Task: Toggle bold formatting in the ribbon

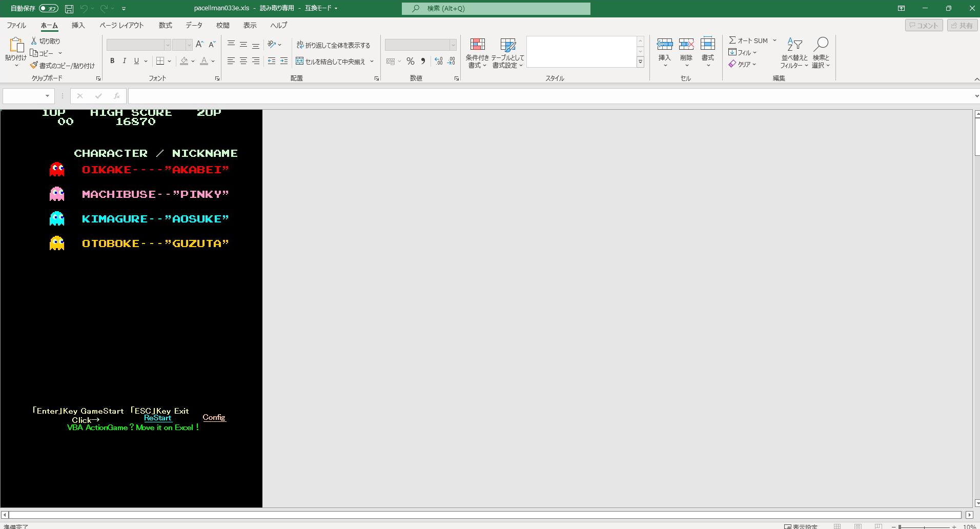Action: point(112,61)
